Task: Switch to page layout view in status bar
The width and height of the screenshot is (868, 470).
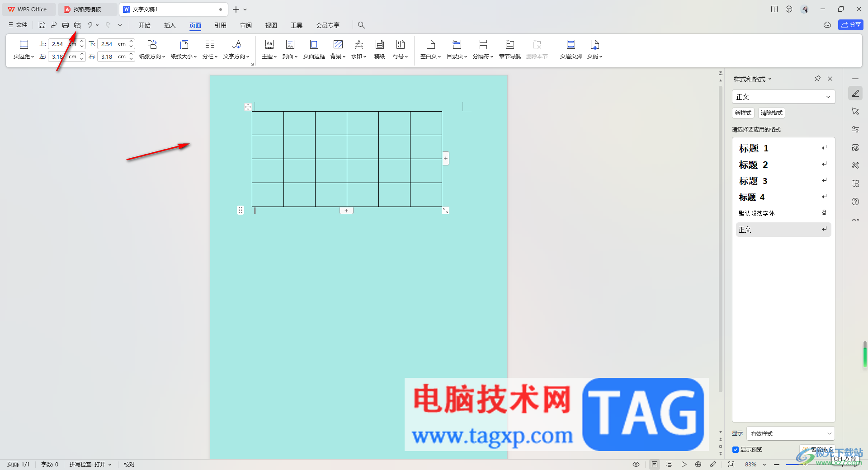Action: tap(654, 464)
